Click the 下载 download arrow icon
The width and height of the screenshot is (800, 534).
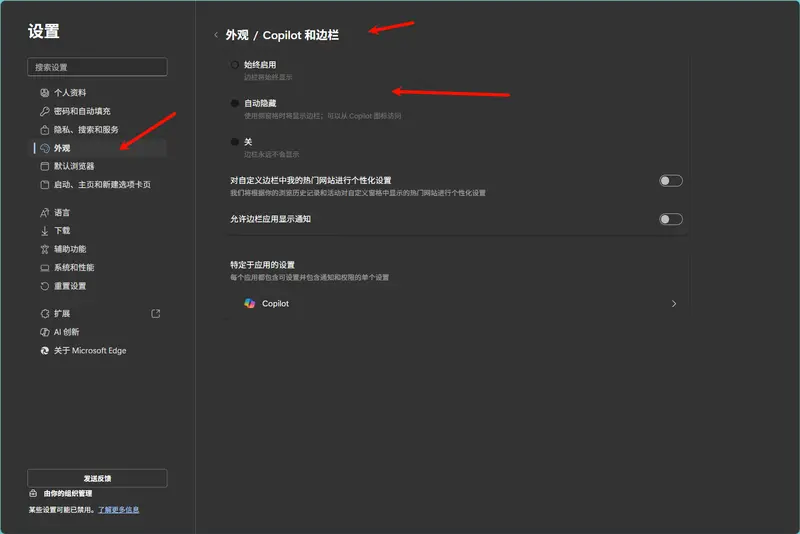[45, 231]
